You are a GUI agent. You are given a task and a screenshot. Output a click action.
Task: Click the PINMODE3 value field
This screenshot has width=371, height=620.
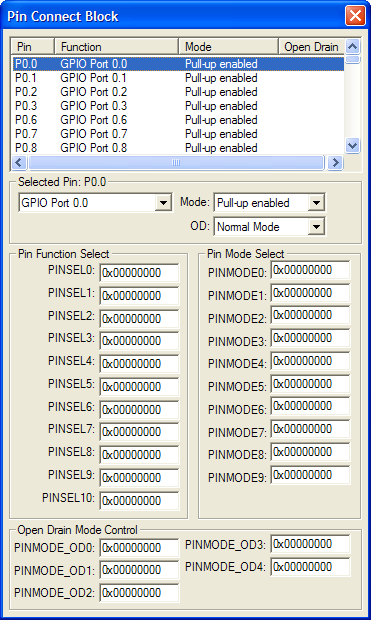(x=310, y=338)
